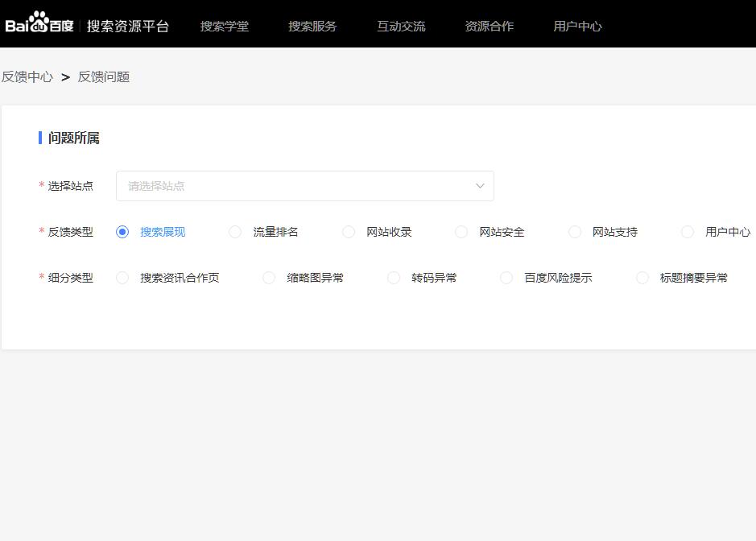Screen dimensions: 756x541
Task: Choose 缩略图异常 subtype radio
Action: coord(269,278)
